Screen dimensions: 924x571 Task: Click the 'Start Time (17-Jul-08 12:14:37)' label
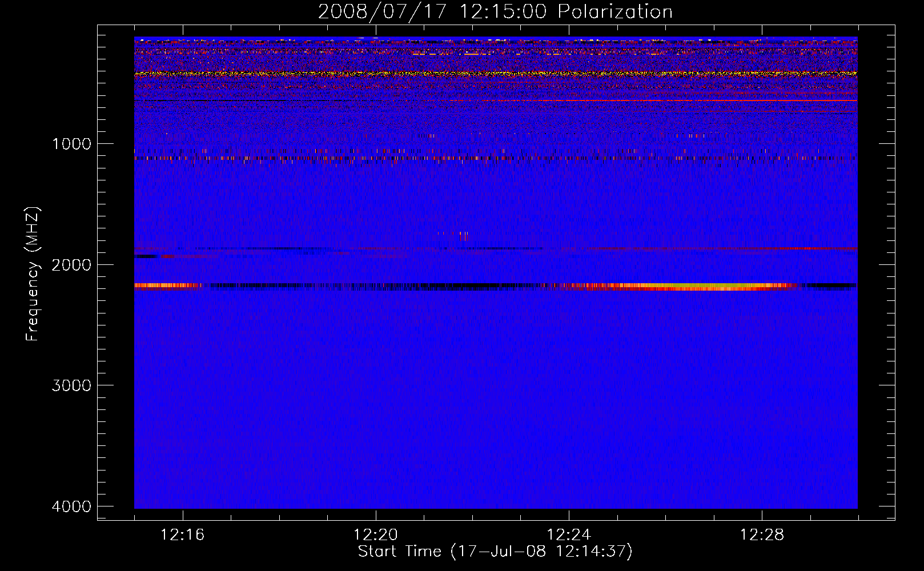[495, 552]
